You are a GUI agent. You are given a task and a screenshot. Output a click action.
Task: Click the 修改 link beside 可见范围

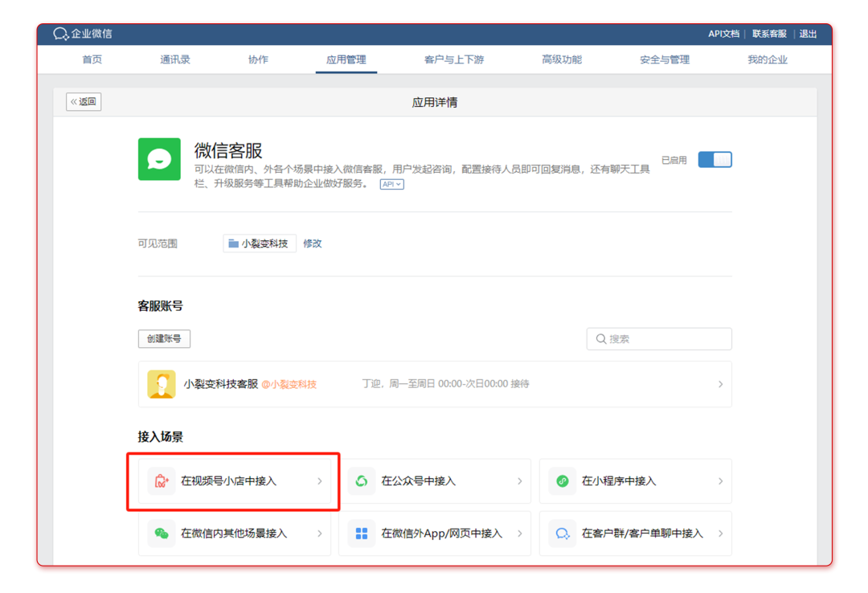[x=313, y=243]
